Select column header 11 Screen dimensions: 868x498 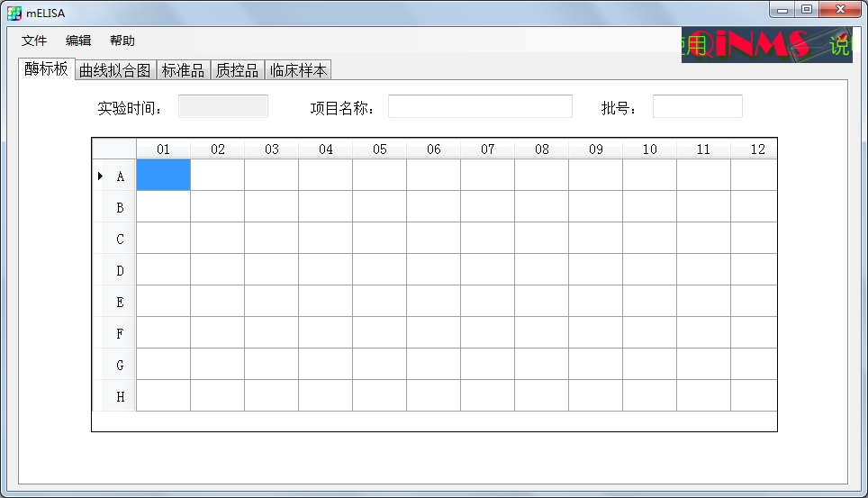click(703, 149)
